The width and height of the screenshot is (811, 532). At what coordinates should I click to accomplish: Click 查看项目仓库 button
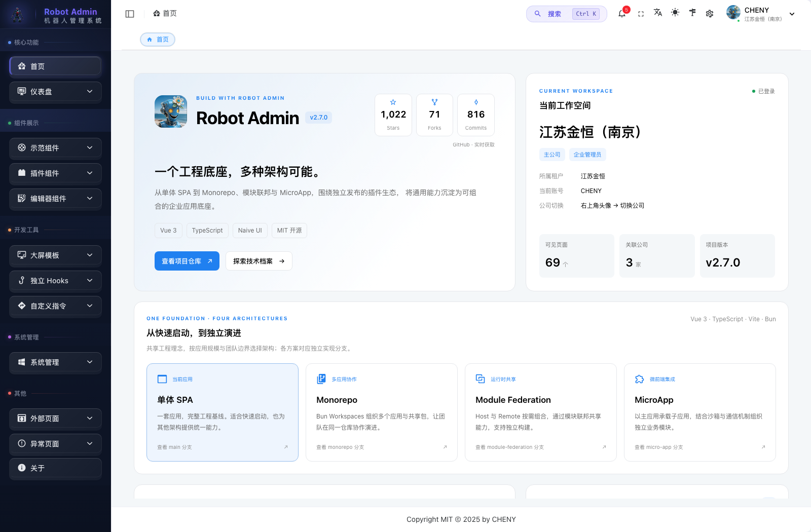(x=187, y=261)
